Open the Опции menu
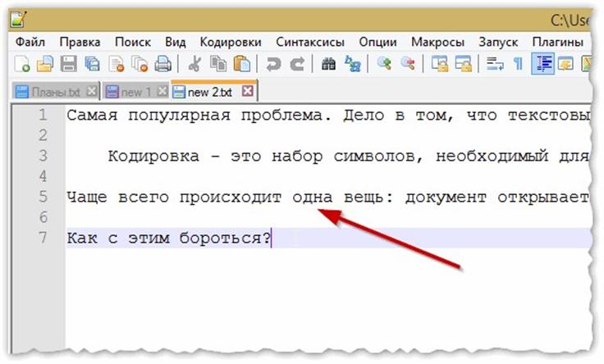 (x=377, y=42)
